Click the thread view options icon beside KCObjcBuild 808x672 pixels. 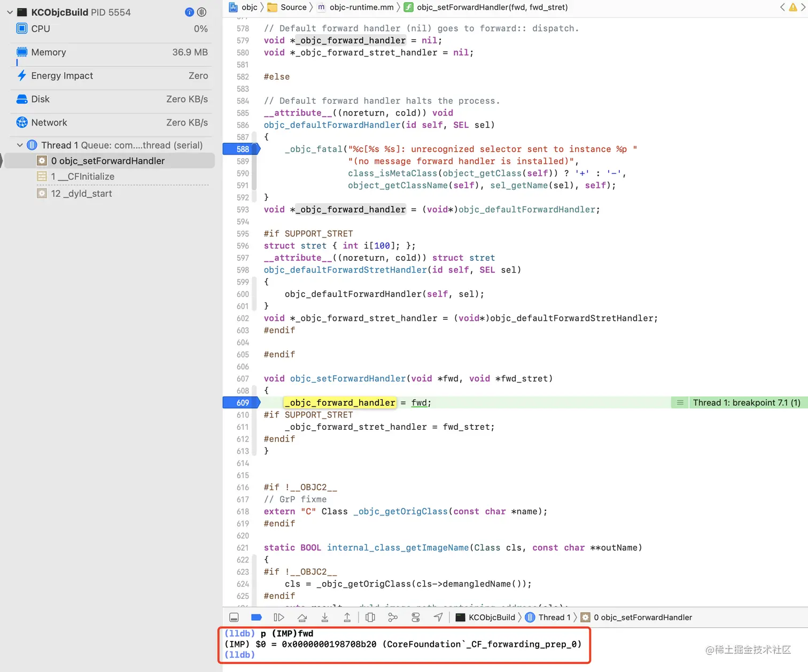click(201, 12)
